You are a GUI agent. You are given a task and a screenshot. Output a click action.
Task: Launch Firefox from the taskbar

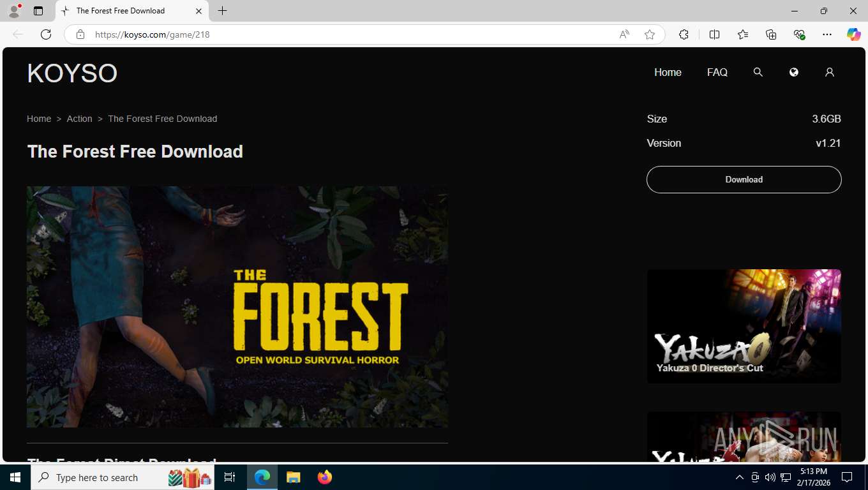pyautogui.click(x=325, y=477)
